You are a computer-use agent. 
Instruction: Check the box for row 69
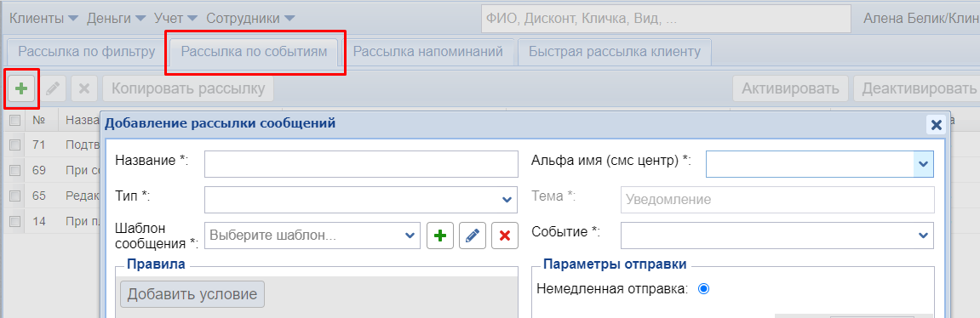tap(15, 170)
